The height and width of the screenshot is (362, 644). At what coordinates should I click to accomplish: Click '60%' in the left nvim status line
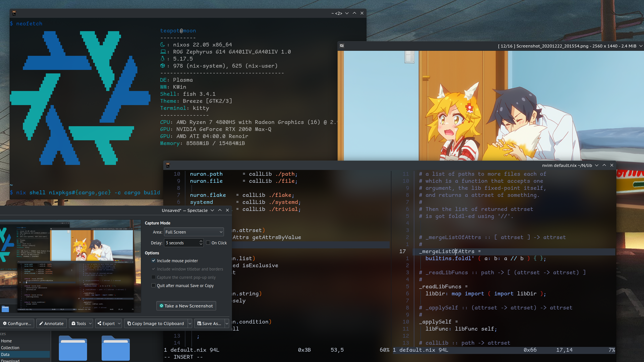385,350
